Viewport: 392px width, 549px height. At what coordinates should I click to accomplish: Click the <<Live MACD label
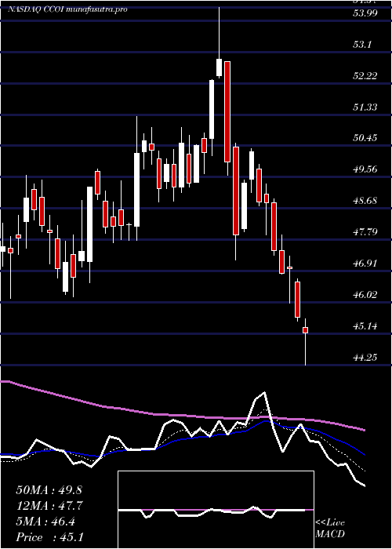pyautogui.click(x=330, y=528)
